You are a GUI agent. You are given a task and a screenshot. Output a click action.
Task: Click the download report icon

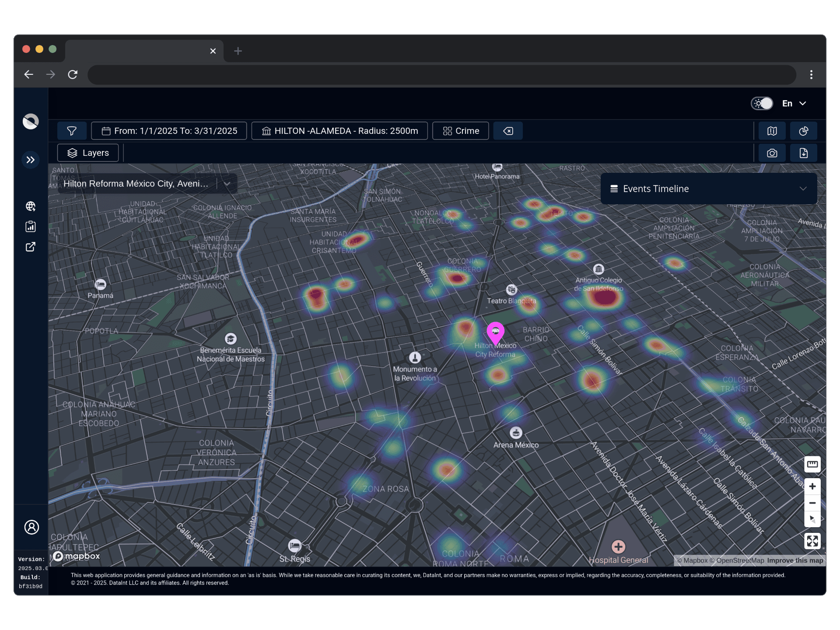click(803, 153)
